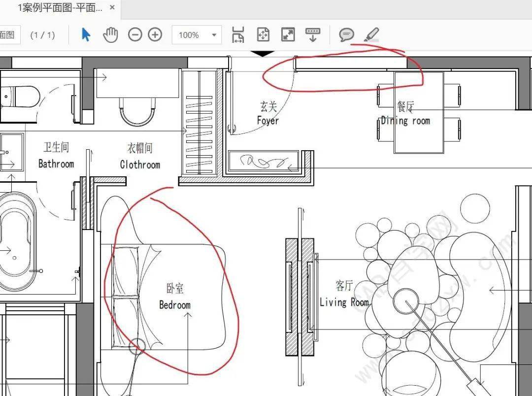This screenshot has width=532, height=396.
Task: Click the toolbar icon with downward arrow
Action: (x=313, y=34)
